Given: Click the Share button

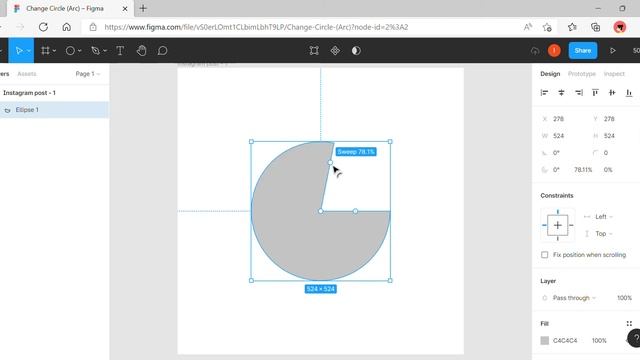Looking at the screenshot, I should point(582,51).
